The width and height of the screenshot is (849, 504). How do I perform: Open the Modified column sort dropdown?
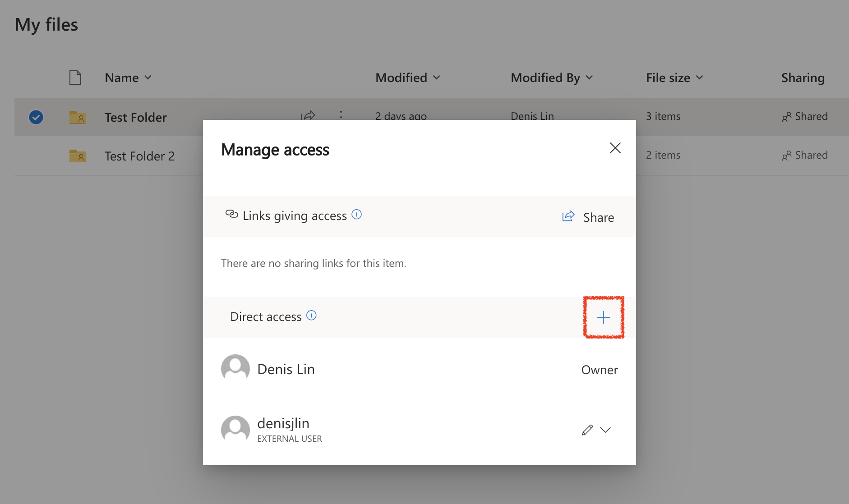437,78
